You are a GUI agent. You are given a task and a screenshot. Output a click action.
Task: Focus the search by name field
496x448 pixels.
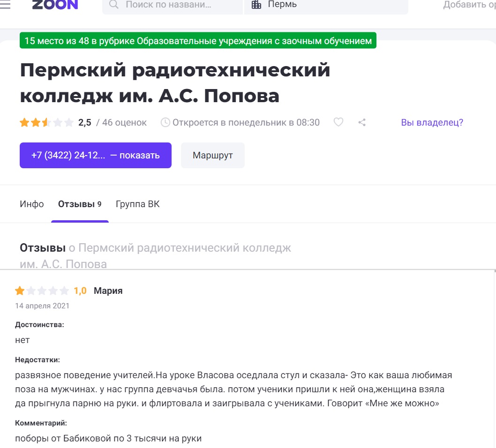173,5
